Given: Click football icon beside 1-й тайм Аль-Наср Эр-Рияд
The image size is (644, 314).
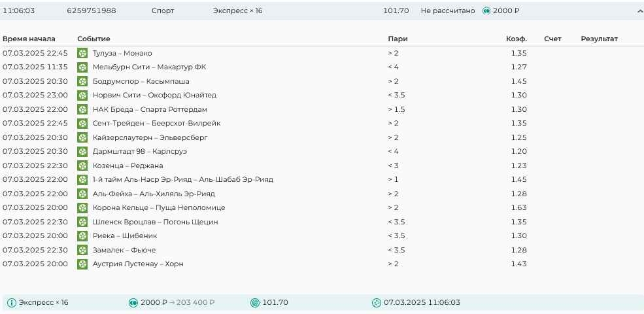Looking at the screenshot, I should click(x=82, y=180).
